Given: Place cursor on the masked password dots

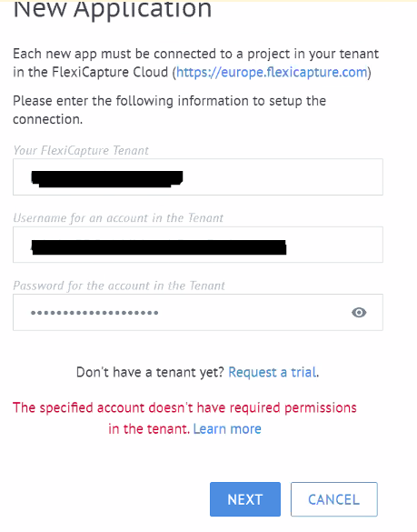Looking at the screenshot, I should [x=94, y=313].
